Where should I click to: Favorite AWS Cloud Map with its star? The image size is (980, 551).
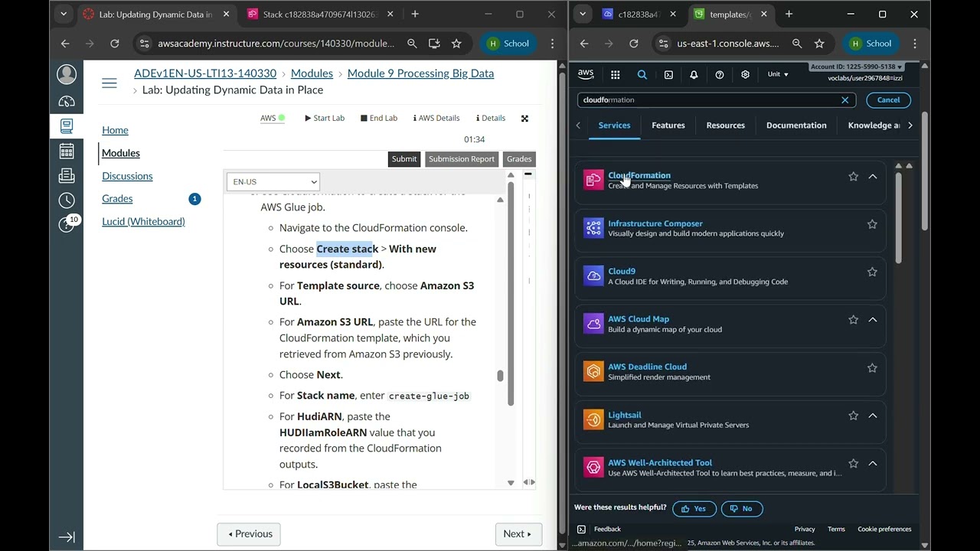tap(853, 320)
